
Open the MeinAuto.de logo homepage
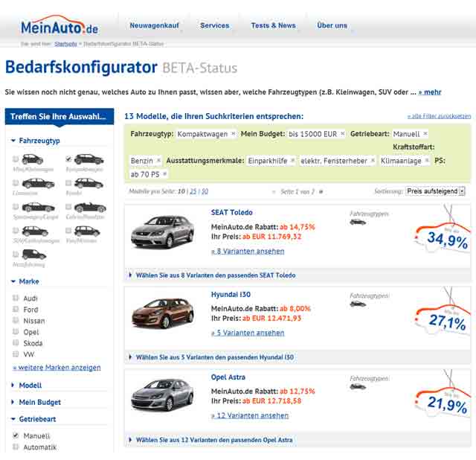[x=59, y=25]
